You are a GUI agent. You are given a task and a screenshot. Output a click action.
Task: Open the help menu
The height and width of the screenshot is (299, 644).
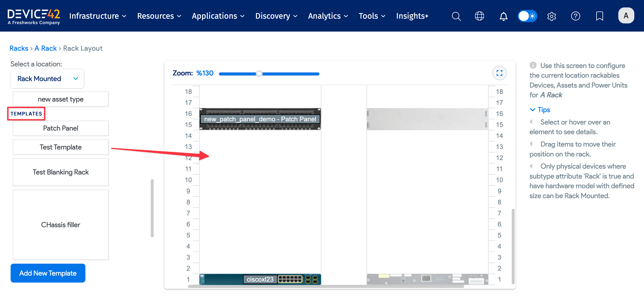point(575,16)
